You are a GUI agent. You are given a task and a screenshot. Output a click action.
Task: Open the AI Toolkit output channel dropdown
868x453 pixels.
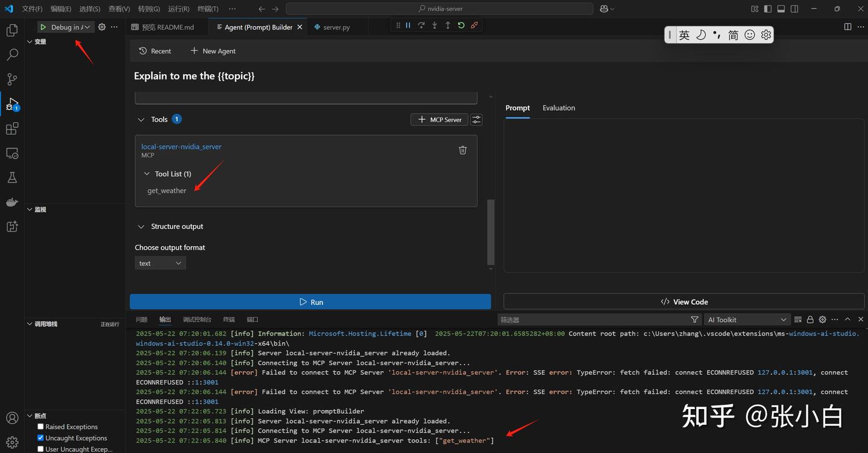coord(746,320)
